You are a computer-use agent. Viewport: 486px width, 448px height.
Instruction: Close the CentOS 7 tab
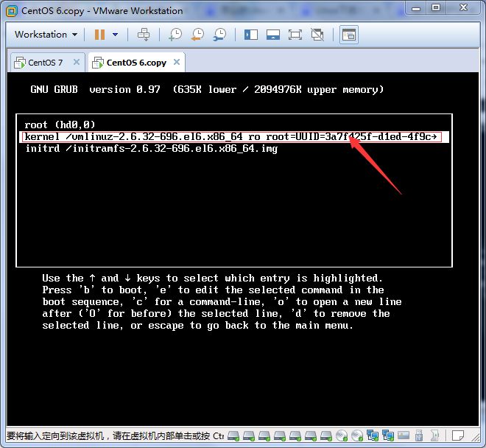coord(77,62)
